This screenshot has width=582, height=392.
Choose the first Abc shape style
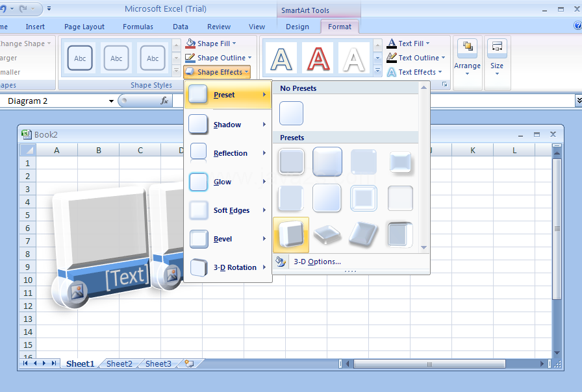(80, 58)
